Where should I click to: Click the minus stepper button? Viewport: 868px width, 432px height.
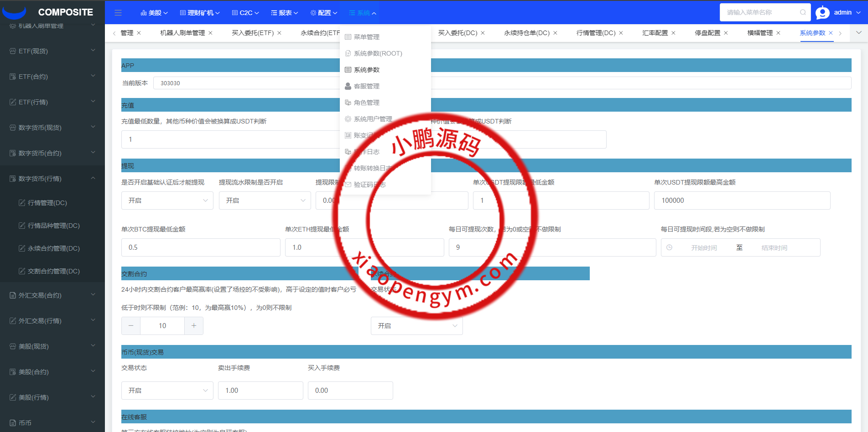[131, 326]
